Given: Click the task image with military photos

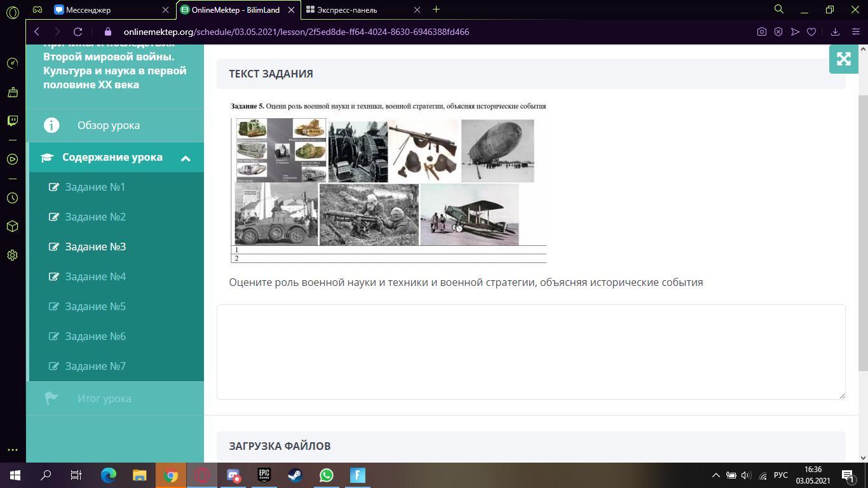Looking at the screenshot, I should point(388,182).
